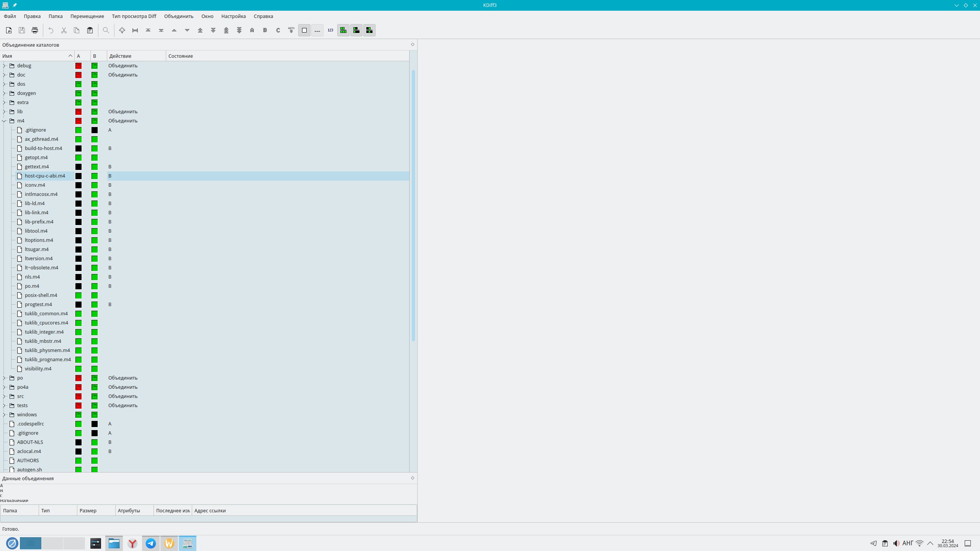This screenshot has width=980, height=551.
Task: Click the Yandex browser taskbar icon
Action: 132,543
